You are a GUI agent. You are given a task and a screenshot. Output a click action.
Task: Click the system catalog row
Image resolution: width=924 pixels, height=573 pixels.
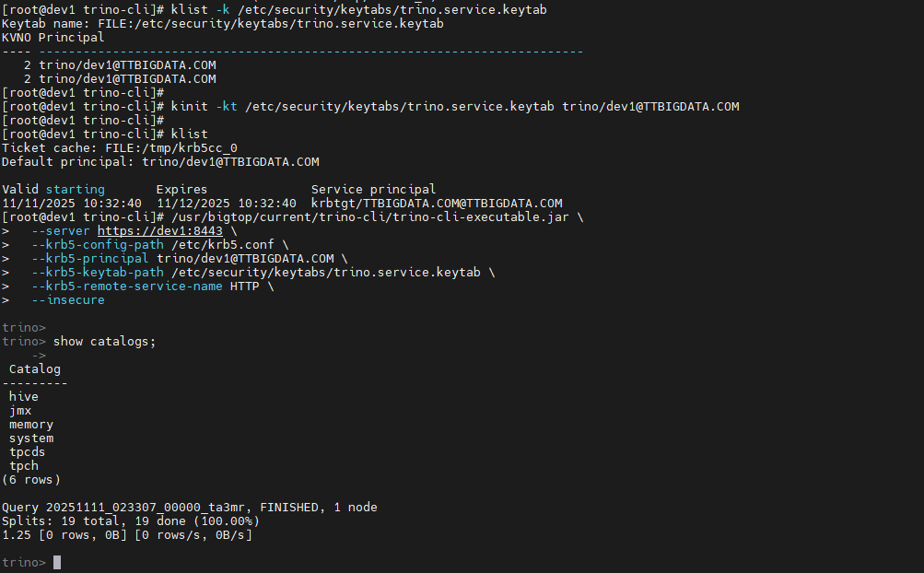pos(31,439)
